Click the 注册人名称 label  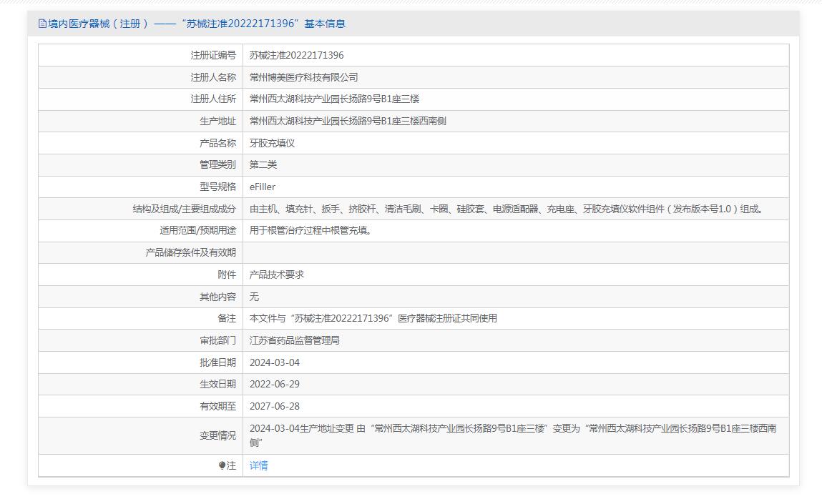pyautogui.click(x=213, y=77)
